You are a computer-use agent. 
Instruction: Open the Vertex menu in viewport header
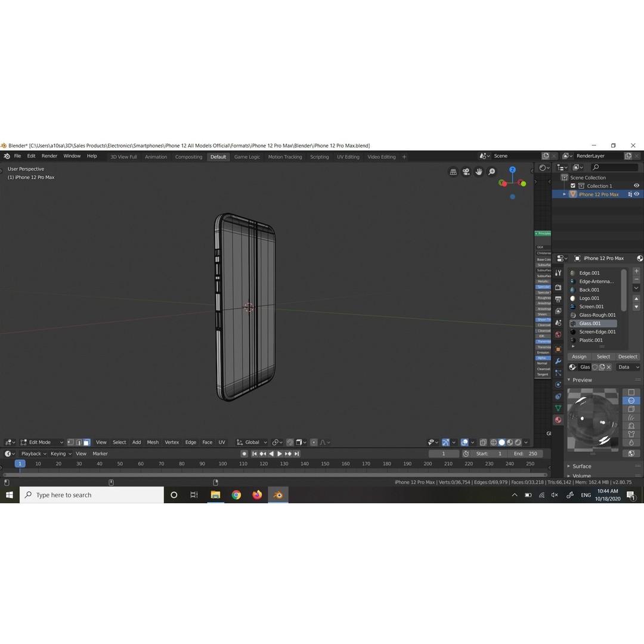pos(172,442)
